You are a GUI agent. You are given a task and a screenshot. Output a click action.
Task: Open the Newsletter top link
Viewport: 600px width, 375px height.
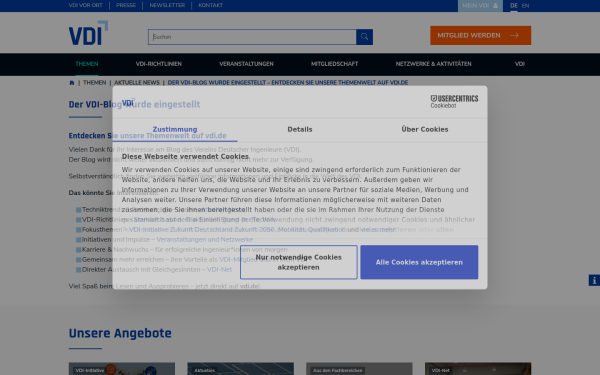click(x=167, y=5)
